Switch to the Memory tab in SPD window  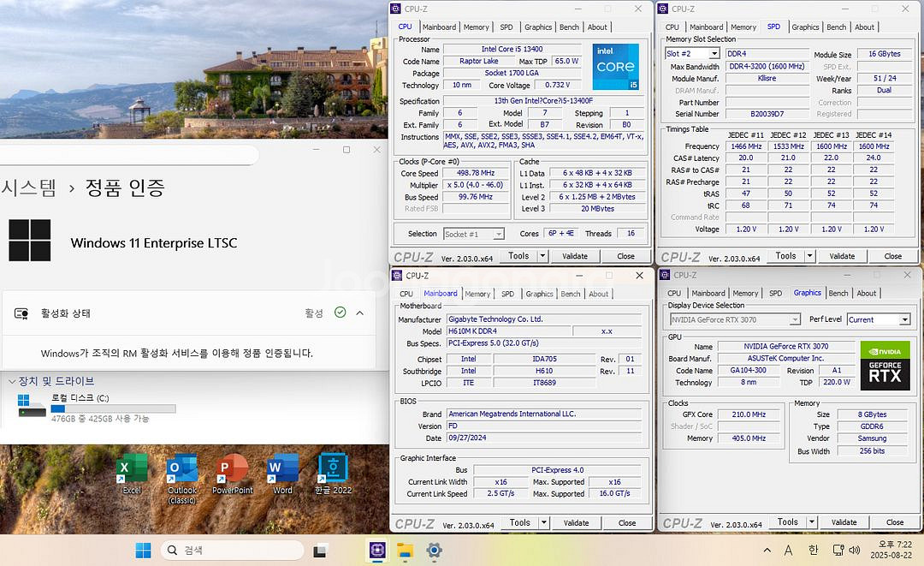click(x=743, y=27)
